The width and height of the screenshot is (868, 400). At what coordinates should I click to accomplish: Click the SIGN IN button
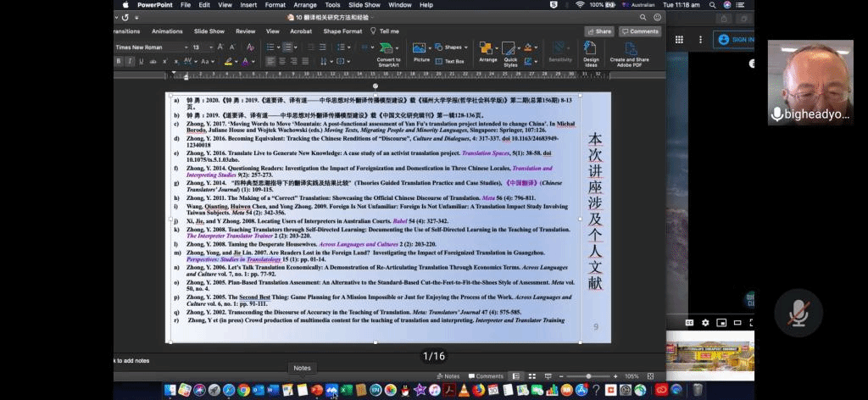tap(735, 40)
